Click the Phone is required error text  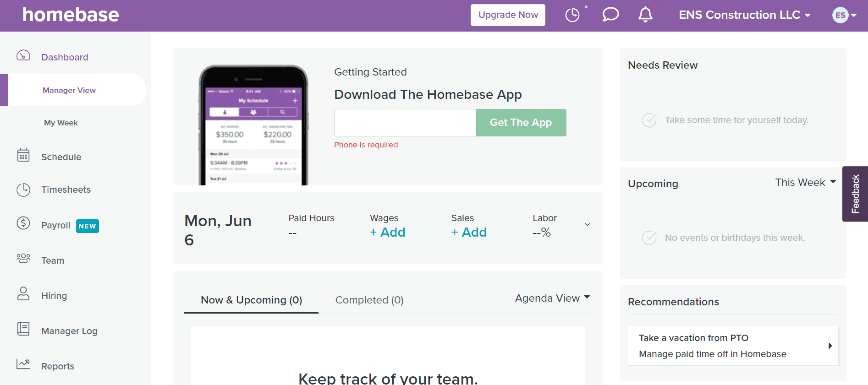[x=366, y=145]
